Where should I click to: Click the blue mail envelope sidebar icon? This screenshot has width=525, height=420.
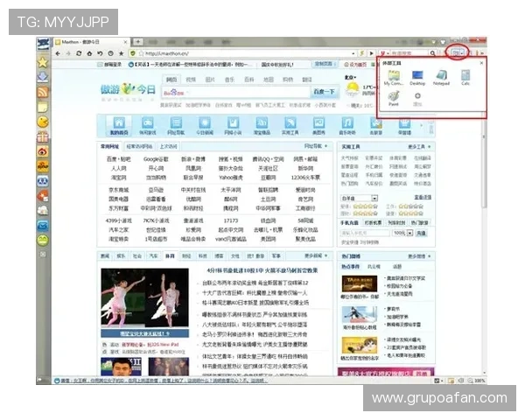coord(43,226)
